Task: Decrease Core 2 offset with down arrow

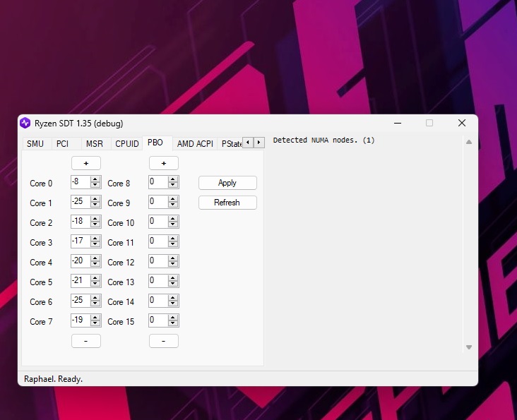Action: coord(95,224)
